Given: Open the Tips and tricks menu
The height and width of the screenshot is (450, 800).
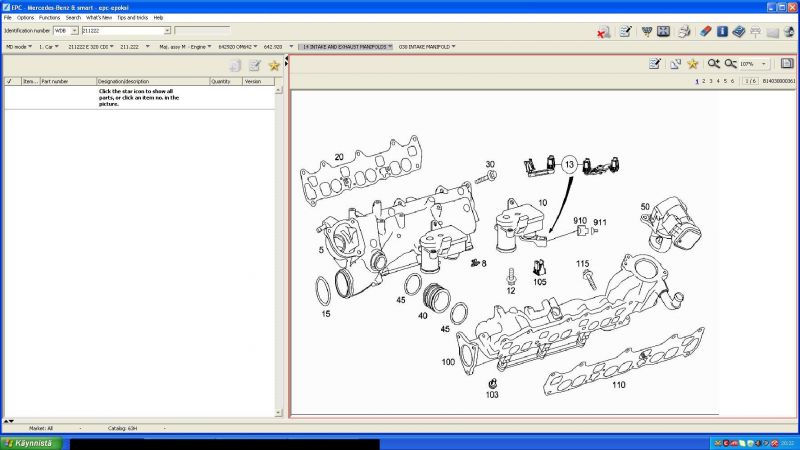Looking at the screenshot, I should pos(133,17).
